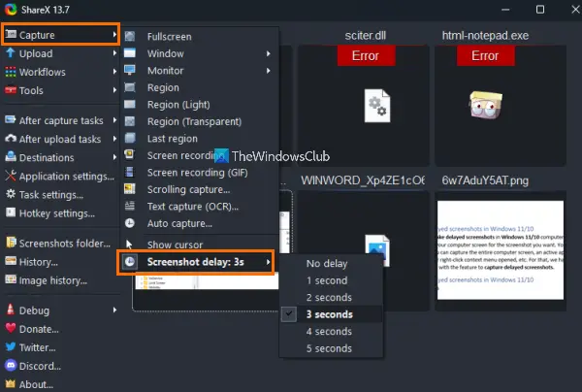Click the Region (Light) icon
582x392 pixels.
pyautogui.click(x=130, y=105)
